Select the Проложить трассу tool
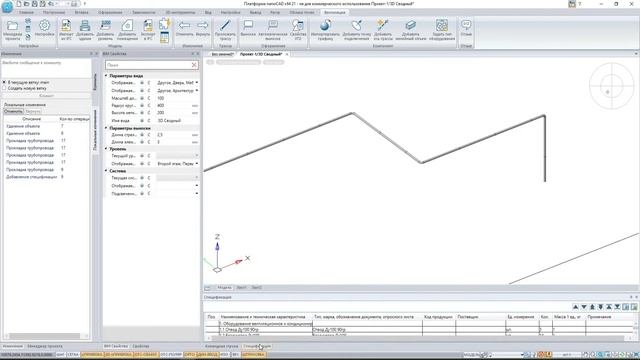Viewport: 640px width, 360px height. tap(225, 30)
